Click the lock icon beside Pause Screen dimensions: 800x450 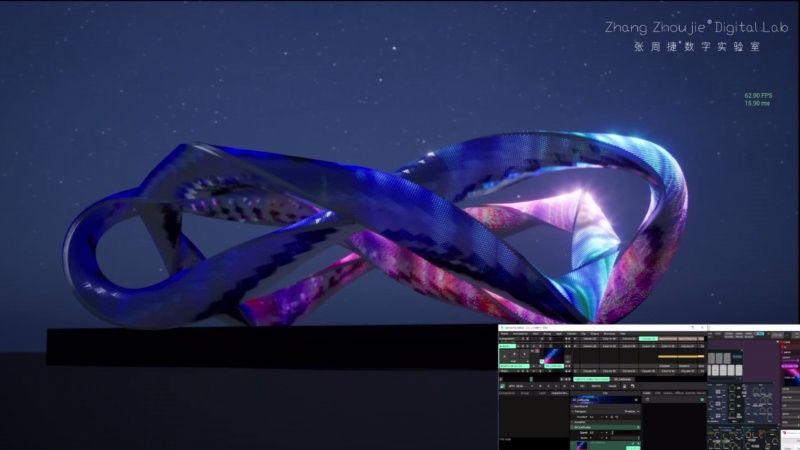(624, 386)
